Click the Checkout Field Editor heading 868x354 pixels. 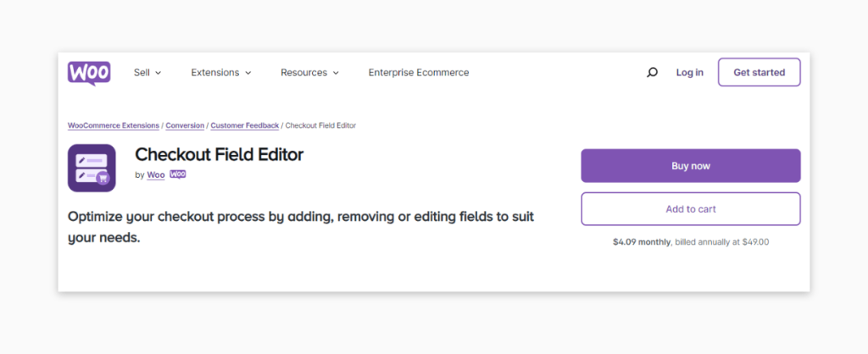pos(220,154)
